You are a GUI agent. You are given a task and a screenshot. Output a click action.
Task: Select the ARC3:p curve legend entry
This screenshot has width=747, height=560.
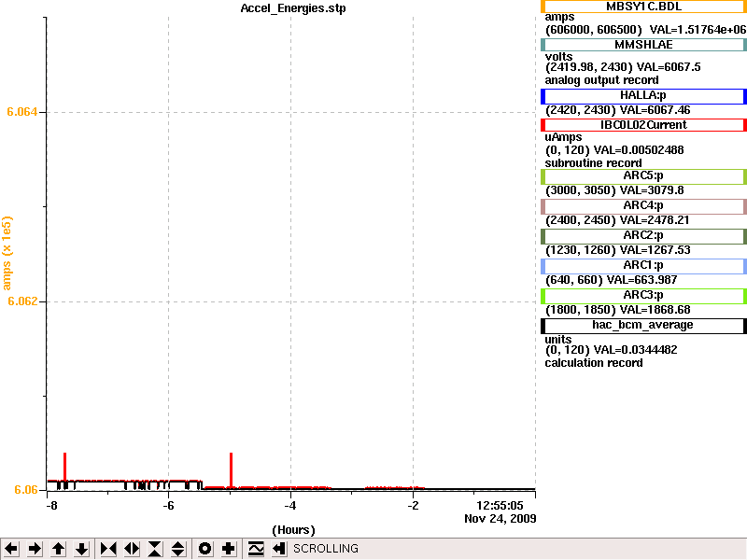click(643, 296)
